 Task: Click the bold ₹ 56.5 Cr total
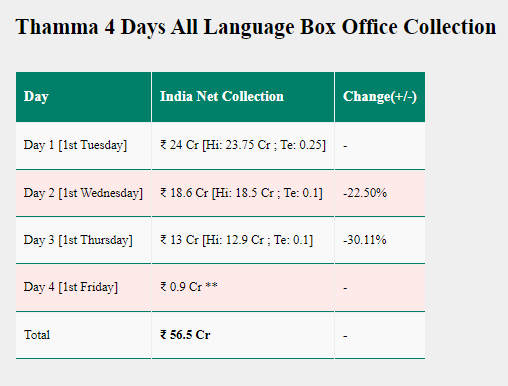point(185,335)
